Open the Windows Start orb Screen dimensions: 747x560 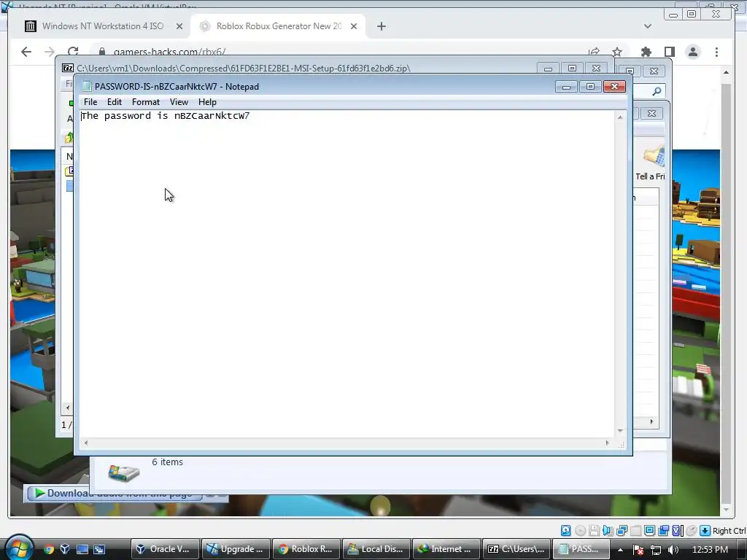18,548
